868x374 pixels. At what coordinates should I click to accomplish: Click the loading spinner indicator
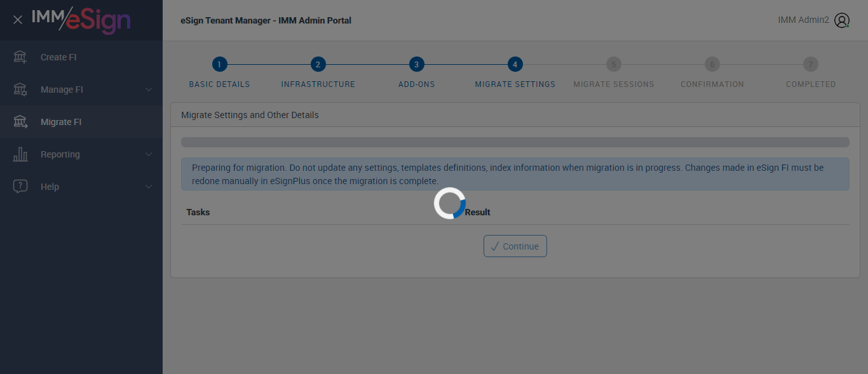point(450,203)
